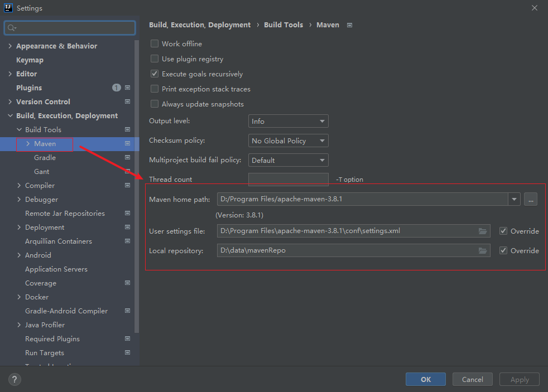Close the Settings dialog
The width and height of the screenshot is (548, 392).
coord(535,8)
